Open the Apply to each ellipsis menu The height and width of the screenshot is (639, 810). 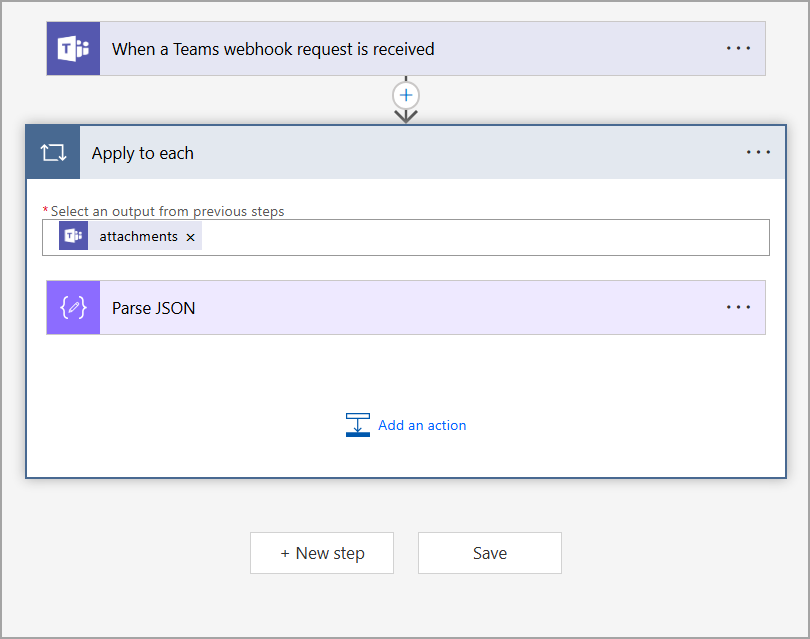758,153
